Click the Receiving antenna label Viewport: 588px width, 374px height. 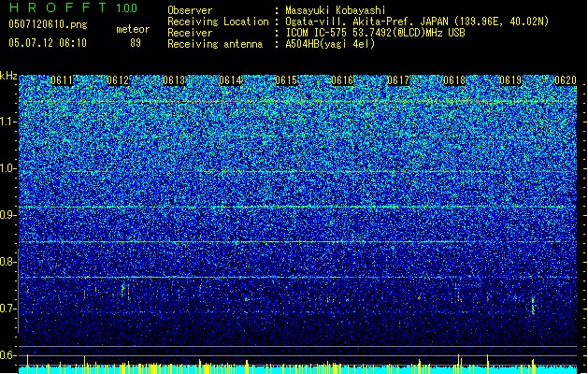pyautogui.click(x=215, y=44)
